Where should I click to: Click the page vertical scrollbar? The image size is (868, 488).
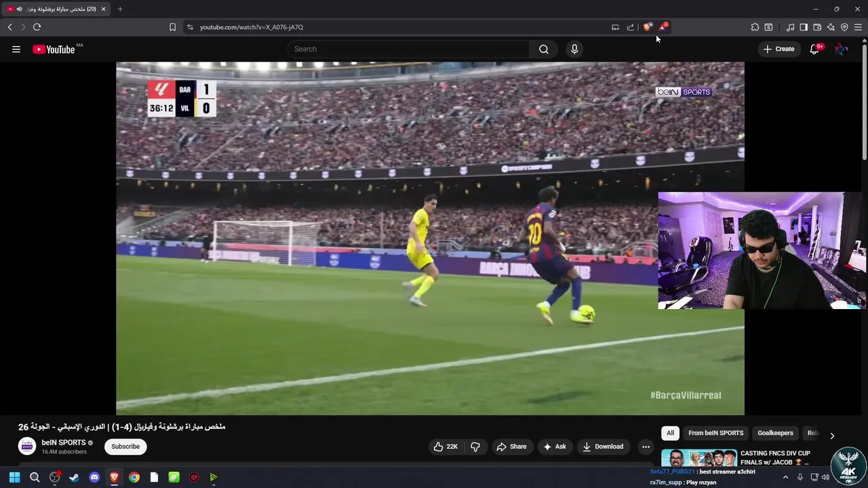coord(864,102)
